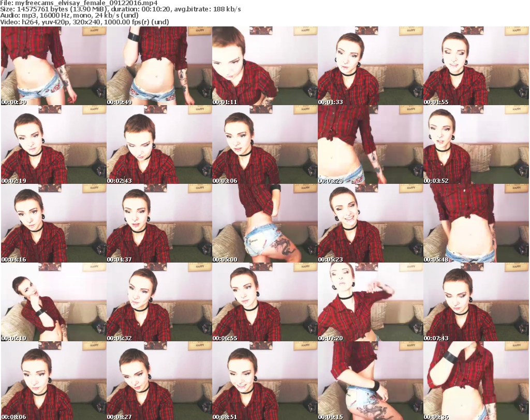Click the 00:03:29 preview frame
530x420 pixels.
pos(371,144)
